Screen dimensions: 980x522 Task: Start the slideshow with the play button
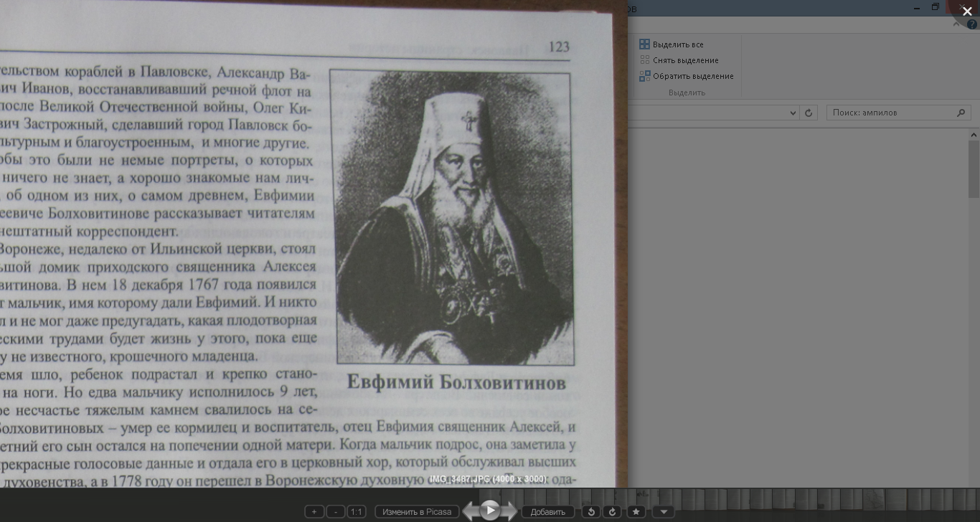pyautogui.click(x=490, y=510)
